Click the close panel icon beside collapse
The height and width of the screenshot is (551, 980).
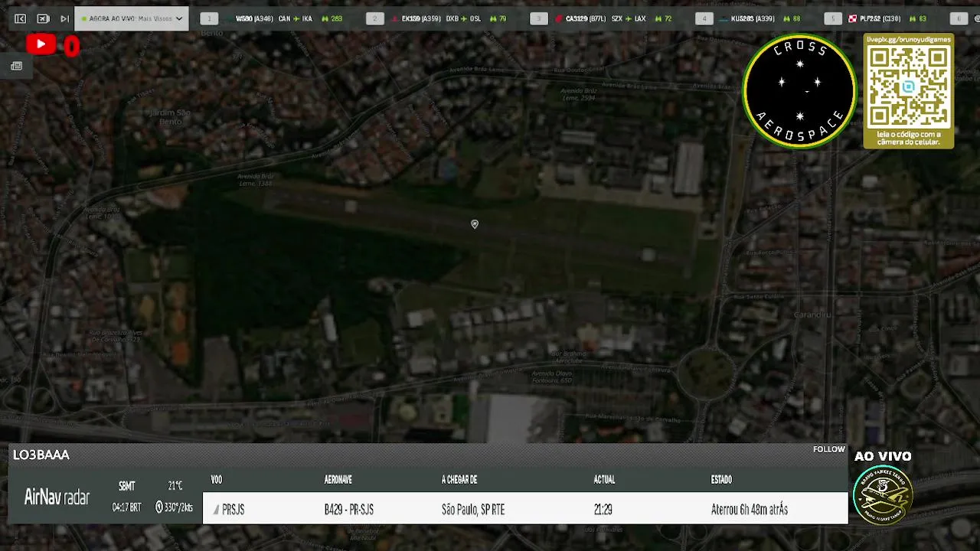pos(43,18)
